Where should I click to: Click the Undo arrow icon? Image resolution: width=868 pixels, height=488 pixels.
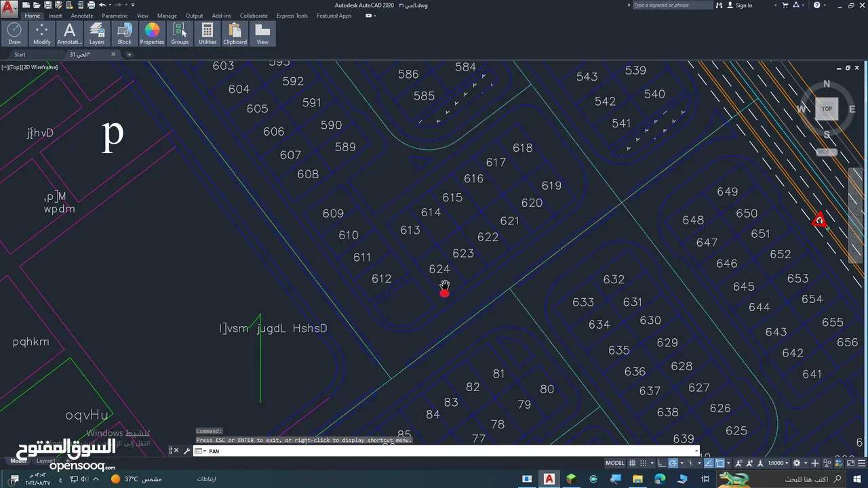click(x=102, y=5)
